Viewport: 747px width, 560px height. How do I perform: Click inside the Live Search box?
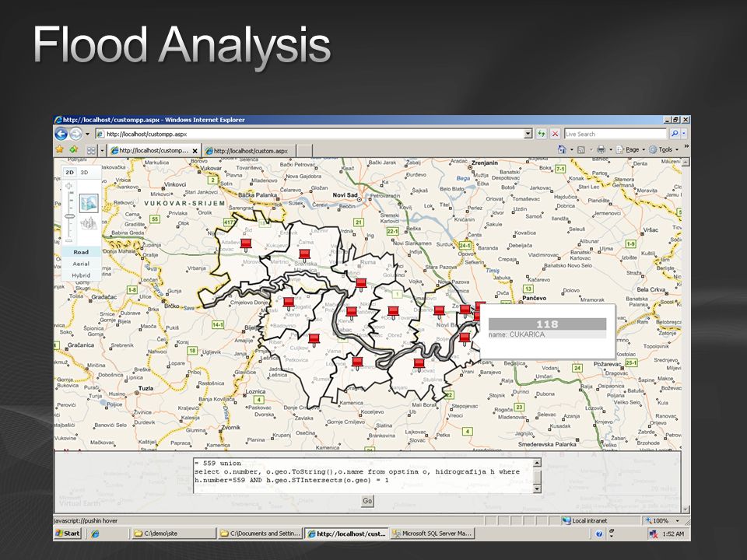(615, 135)
